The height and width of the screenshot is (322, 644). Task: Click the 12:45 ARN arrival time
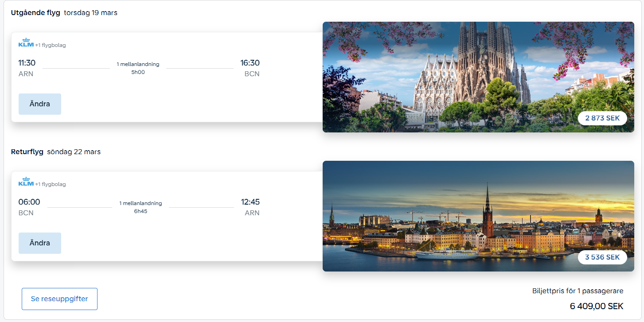point(250,202)
